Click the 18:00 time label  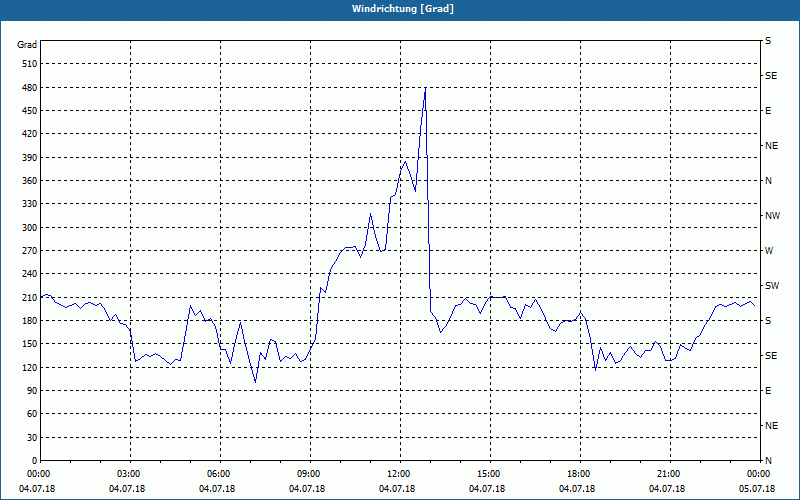(580, 474)
